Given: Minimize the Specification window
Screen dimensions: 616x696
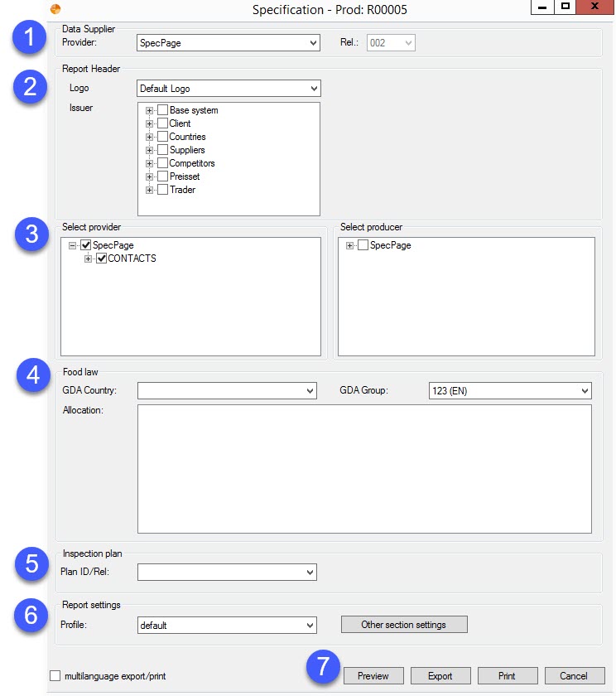Looking at the screenshot, I should tap(542, 7).
